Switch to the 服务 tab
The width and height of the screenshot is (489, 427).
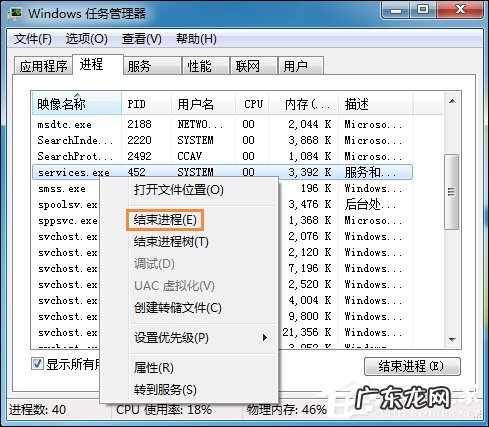coord(152,66)
